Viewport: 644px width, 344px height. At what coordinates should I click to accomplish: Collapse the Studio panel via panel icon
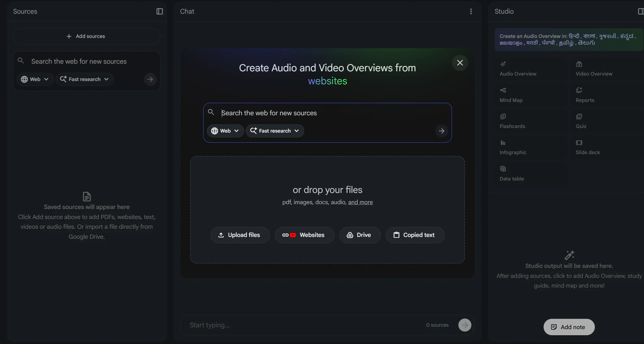point(640,12)
